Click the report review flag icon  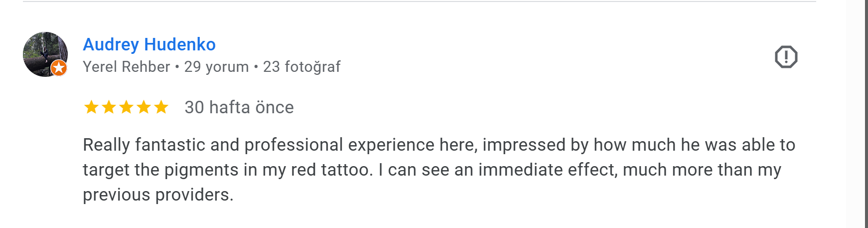(786, 57)
